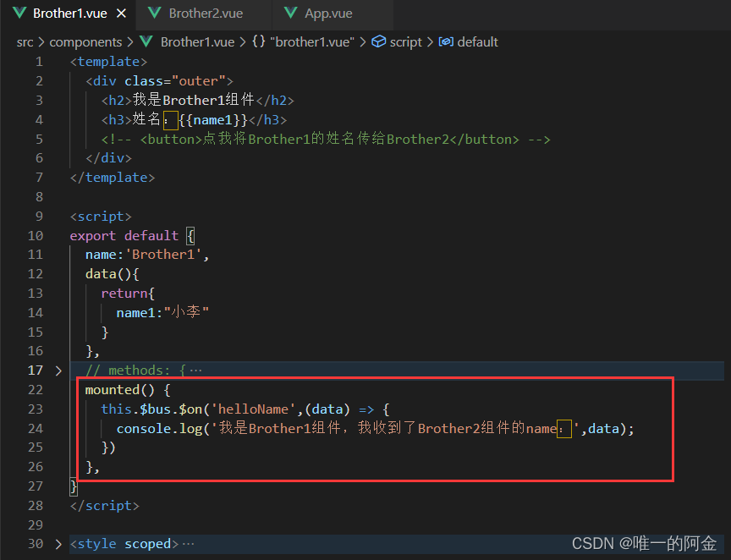731x560 pixels.
Task: Click the default symbol icon in breadcrumb
Action: 446,41
